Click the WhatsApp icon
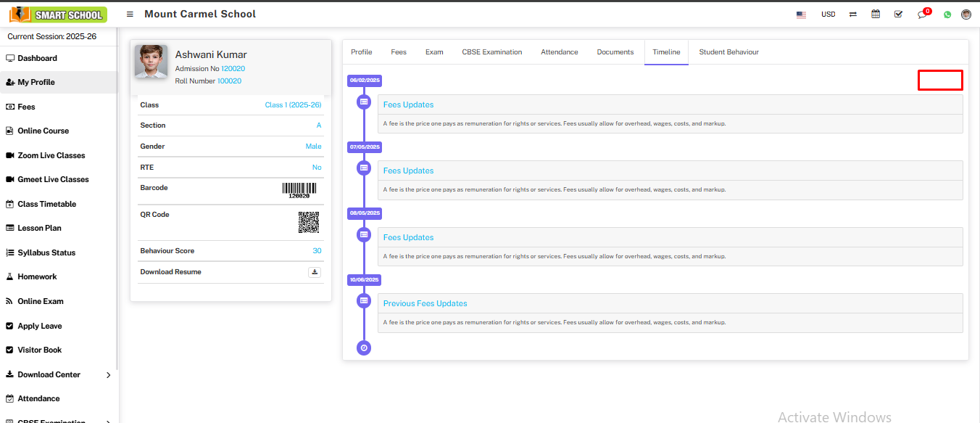 coord(947,15)
